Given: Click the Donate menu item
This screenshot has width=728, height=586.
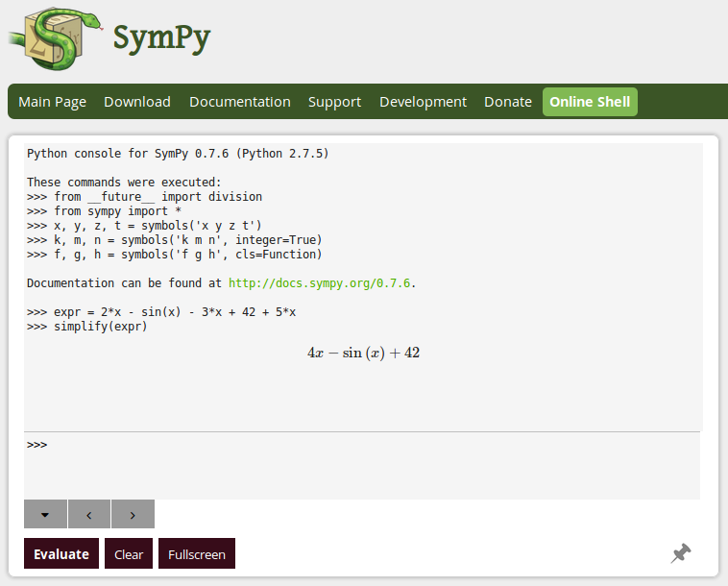Looking at the screenshot, I should pyautogui.click(x=508, y=102).
